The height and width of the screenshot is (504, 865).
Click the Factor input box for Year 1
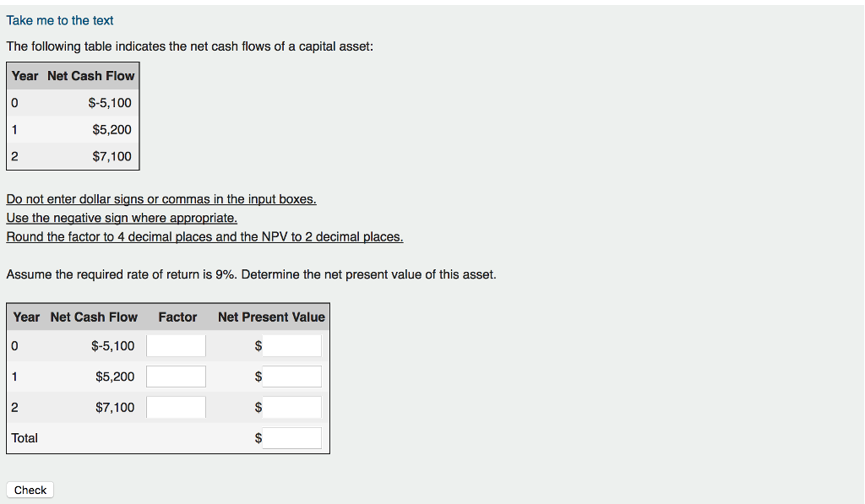pyautogui.click(x=176, y=376)
